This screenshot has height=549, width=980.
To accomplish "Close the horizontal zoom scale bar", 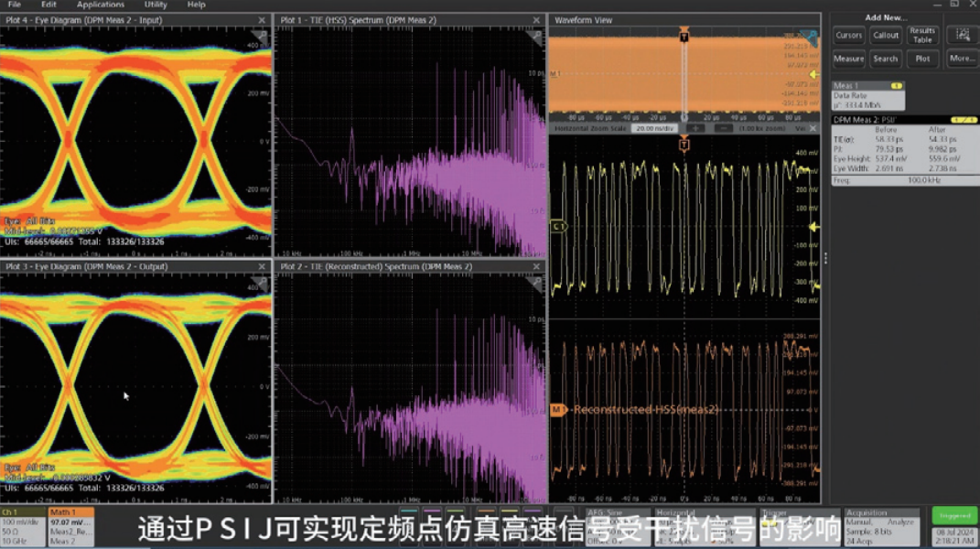I will (x=814, y=129).
